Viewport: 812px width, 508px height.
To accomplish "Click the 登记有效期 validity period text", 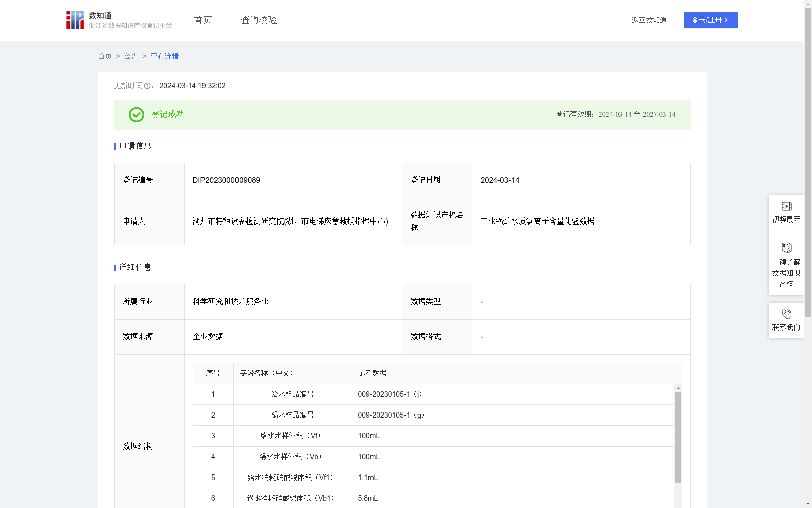I will pyautogui.click(x=616, y=115).
